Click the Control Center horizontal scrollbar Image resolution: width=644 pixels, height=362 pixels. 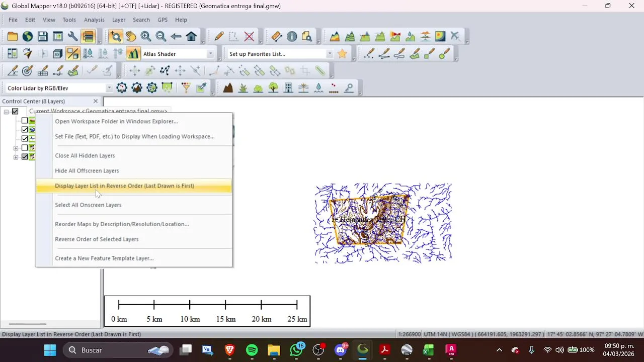(x=28, y=324)
